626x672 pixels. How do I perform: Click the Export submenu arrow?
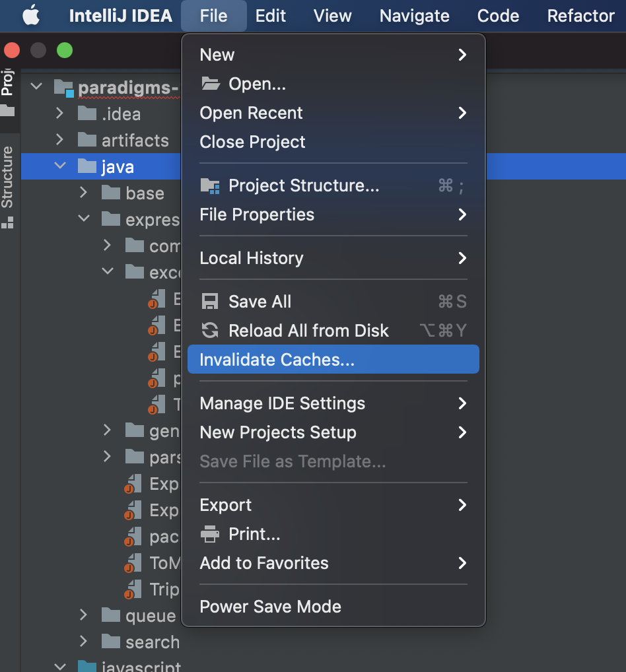pos(462,505)
